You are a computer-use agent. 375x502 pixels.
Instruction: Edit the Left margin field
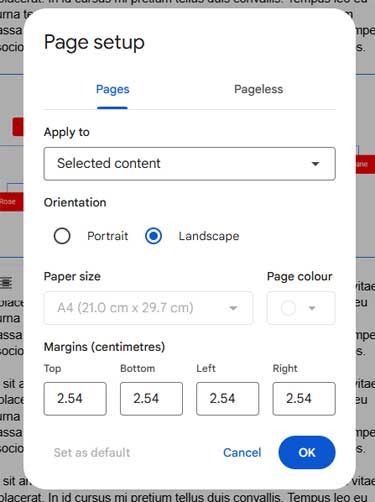tap(228, 399)
